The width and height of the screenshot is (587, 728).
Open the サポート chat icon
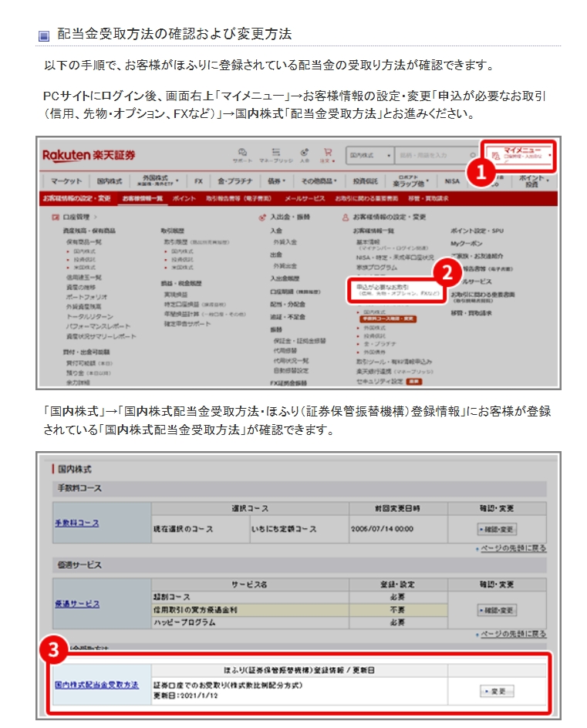[242, 152]
